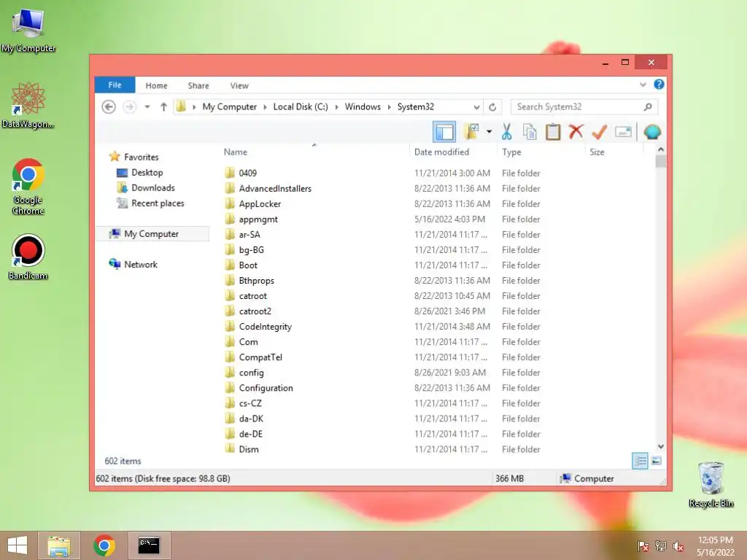Open the File ribbon tab
Image resolution: width=747 pixels, height=560 pixels.
[115, 85]
